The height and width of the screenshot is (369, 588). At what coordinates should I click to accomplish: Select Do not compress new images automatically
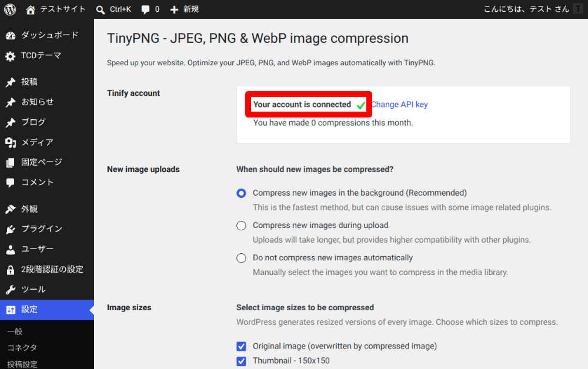[241, 258]
